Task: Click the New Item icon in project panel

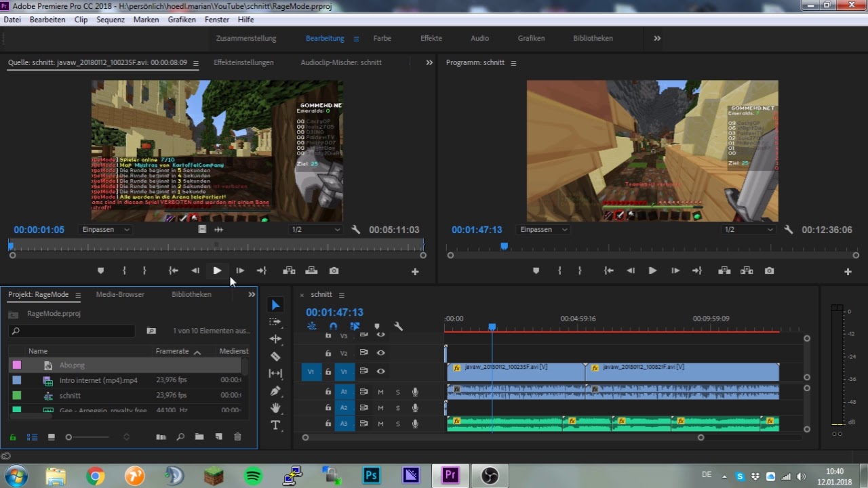Action: pyautogui.click(x=218, y=437)
